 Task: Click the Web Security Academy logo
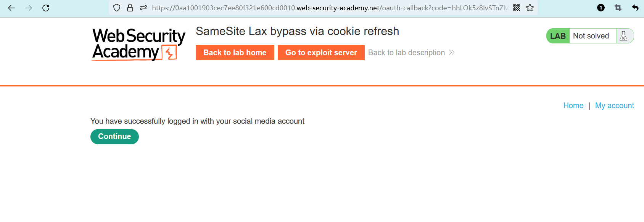click(138, 44)
